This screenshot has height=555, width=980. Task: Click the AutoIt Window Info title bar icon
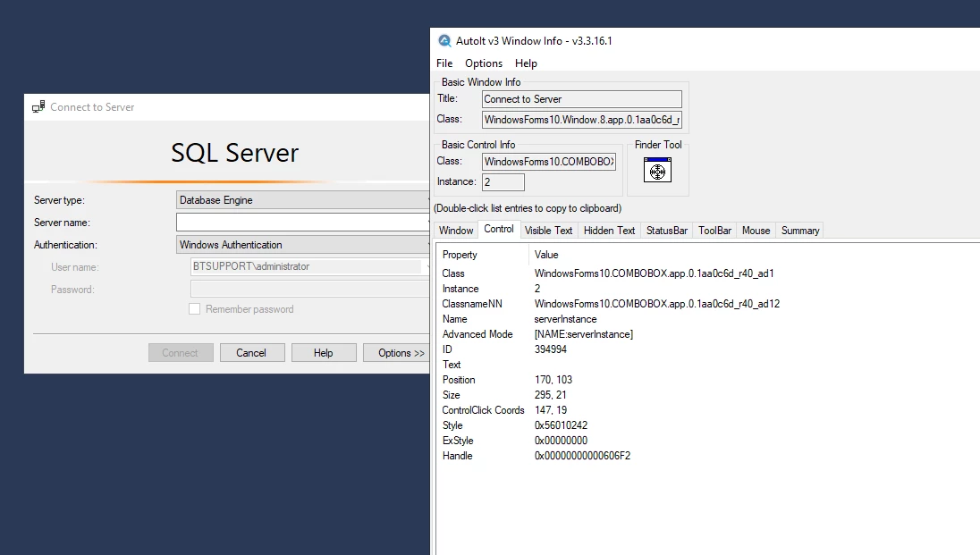pos(444,40)
